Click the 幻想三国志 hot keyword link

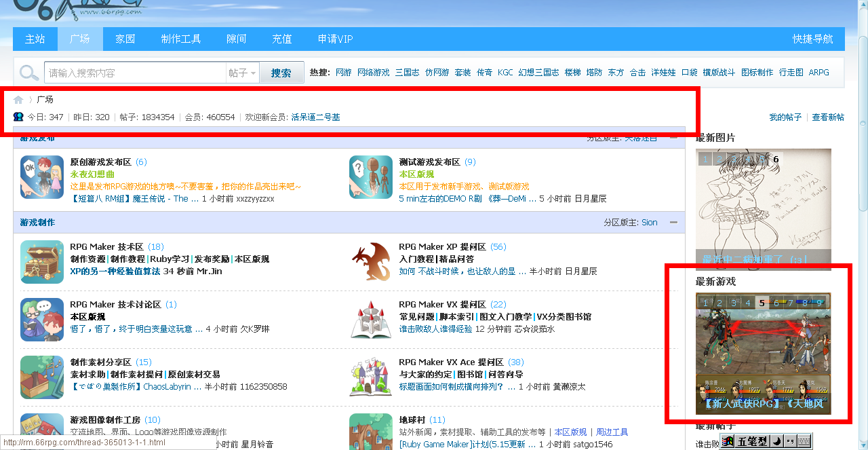click(538, 73)
